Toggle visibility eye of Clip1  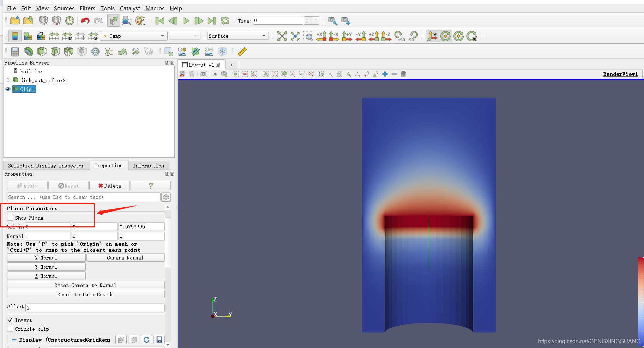8,89
